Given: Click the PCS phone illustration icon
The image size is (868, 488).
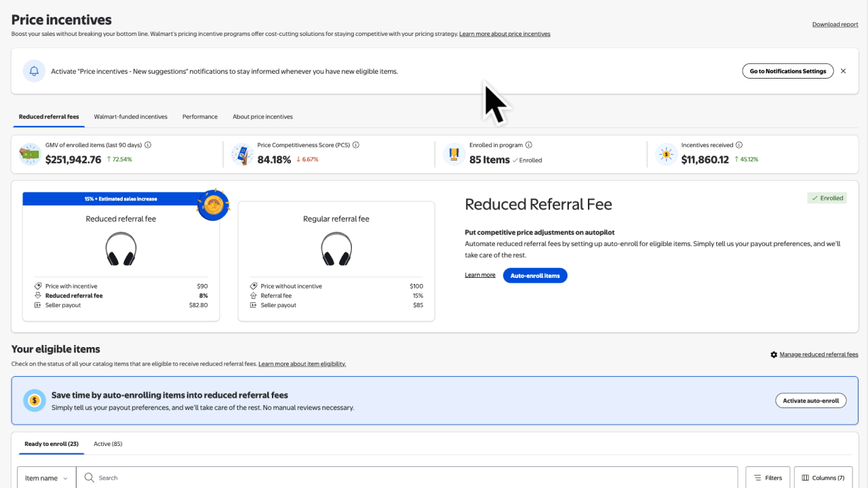Looking at the screenshot, I should coord(242,155).
